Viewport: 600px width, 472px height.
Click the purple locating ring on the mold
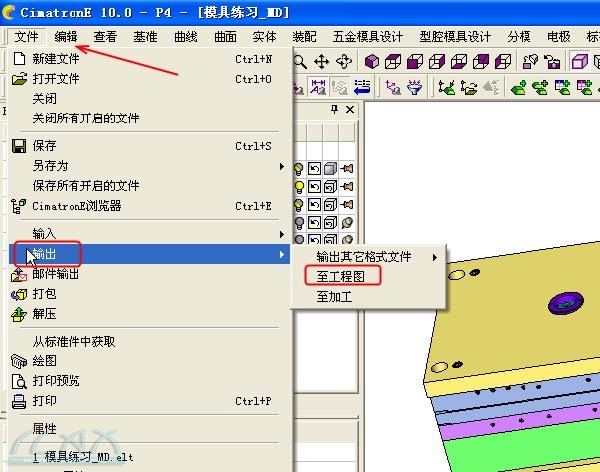tap(566, 303)
